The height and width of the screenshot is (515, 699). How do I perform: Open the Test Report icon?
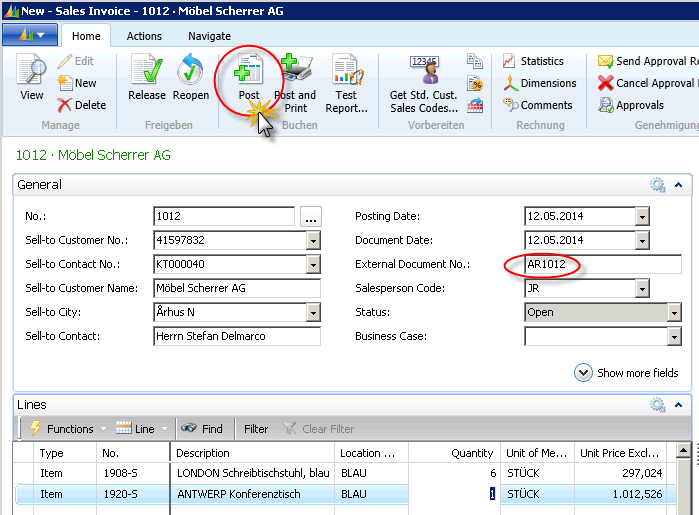point(346,72)
